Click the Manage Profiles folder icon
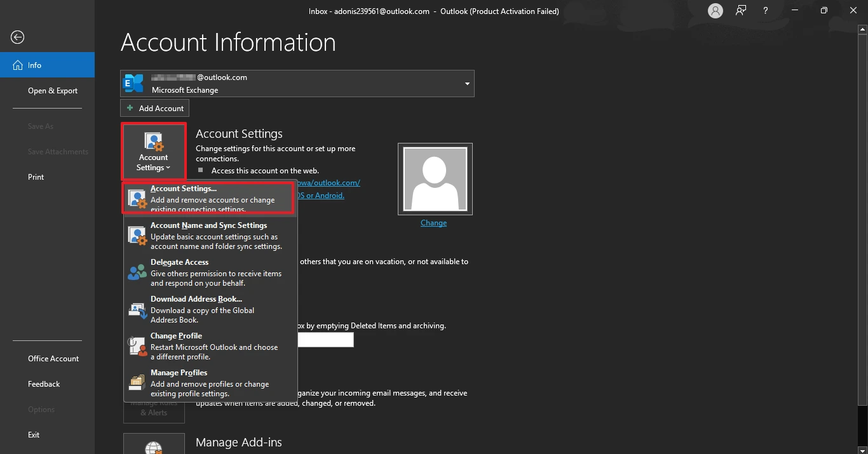 137,383
